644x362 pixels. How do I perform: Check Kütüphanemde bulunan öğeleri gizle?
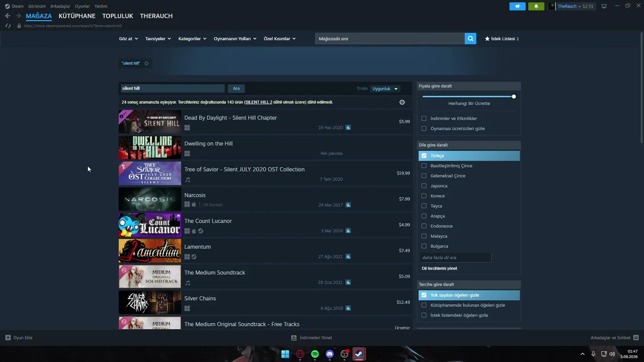point(424,305)
